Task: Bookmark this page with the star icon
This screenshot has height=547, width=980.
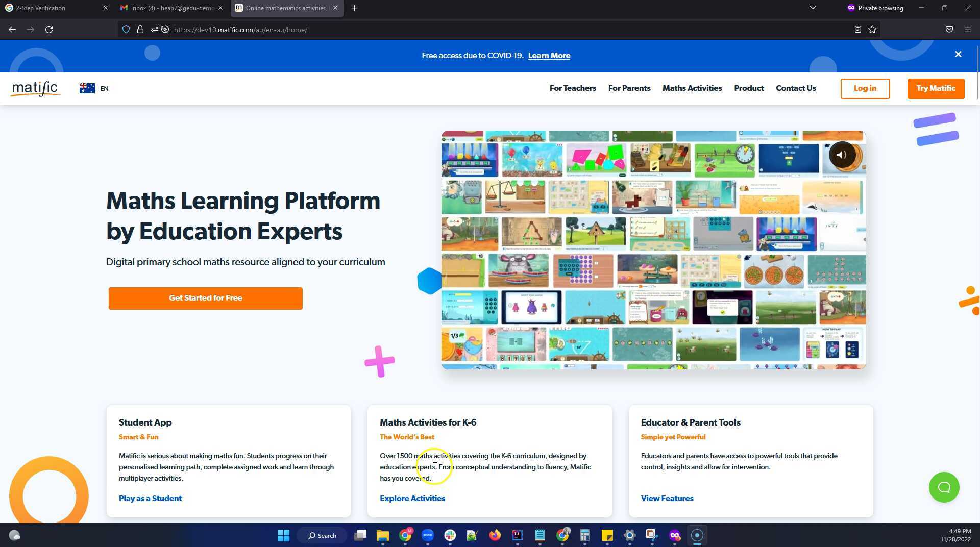Action: 872,30
